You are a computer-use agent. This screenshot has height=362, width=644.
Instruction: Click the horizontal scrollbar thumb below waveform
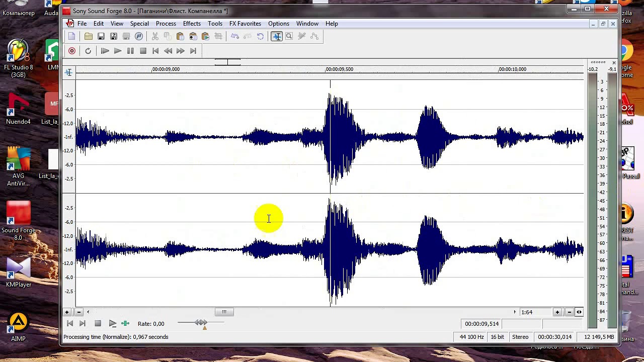(224, 312)
